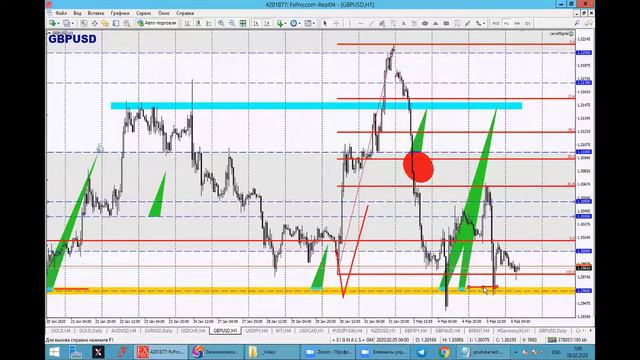Zoom out on the chart

231,23
